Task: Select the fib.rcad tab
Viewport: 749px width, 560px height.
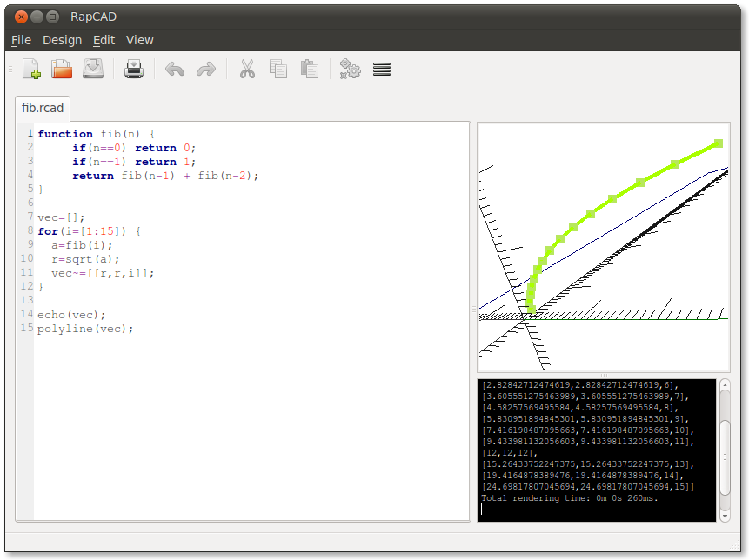Action: coord(43,109)
